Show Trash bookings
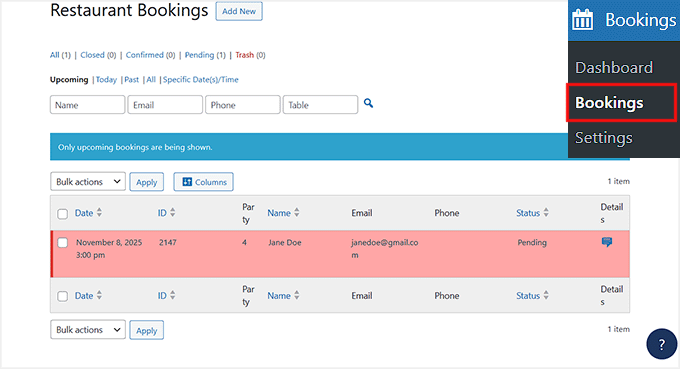Screen dimensions: 680x369 click(250, 55)
